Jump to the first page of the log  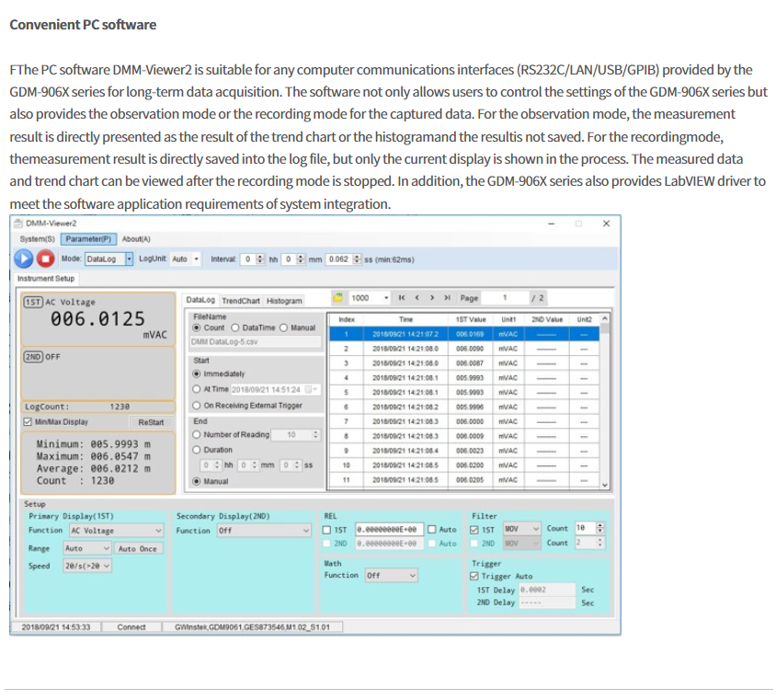coord(403,298)
